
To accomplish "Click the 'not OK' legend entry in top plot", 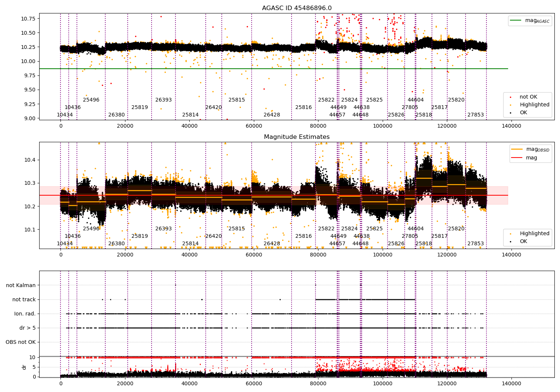I will 528,97.
